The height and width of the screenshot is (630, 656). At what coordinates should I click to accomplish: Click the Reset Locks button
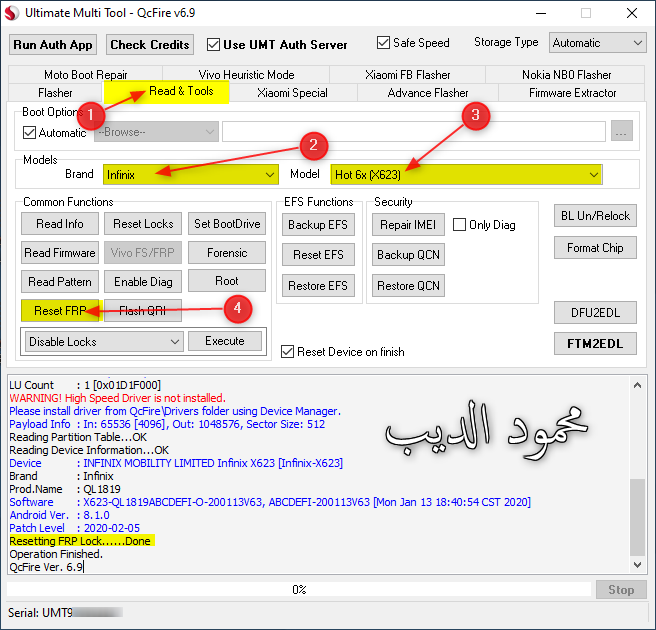click(143, 224)
